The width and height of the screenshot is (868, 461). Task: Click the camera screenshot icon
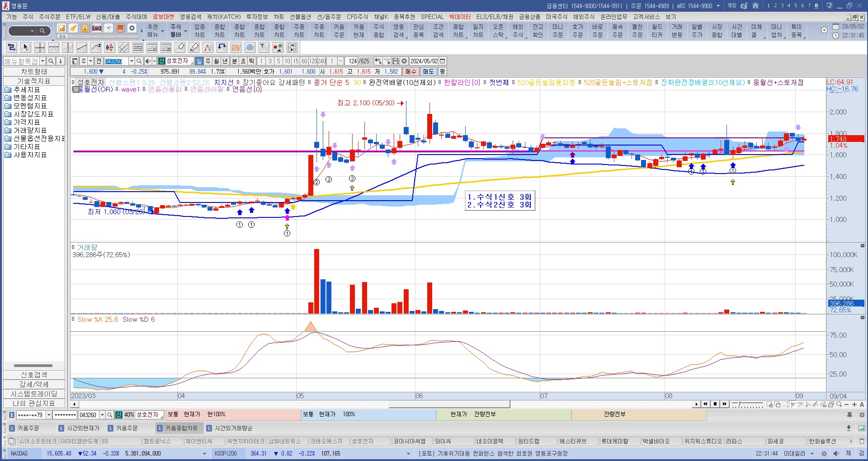(97, 28)
